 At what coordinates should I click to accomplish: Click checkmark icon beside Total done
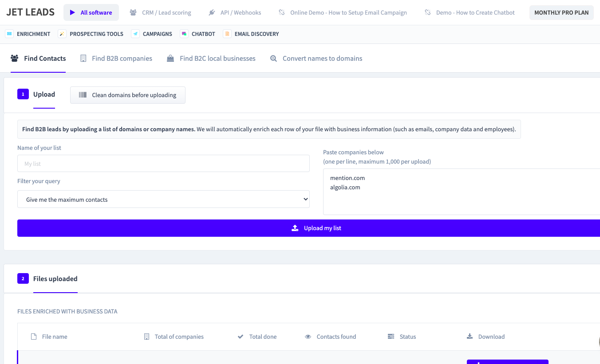click(x=241, y=337)
